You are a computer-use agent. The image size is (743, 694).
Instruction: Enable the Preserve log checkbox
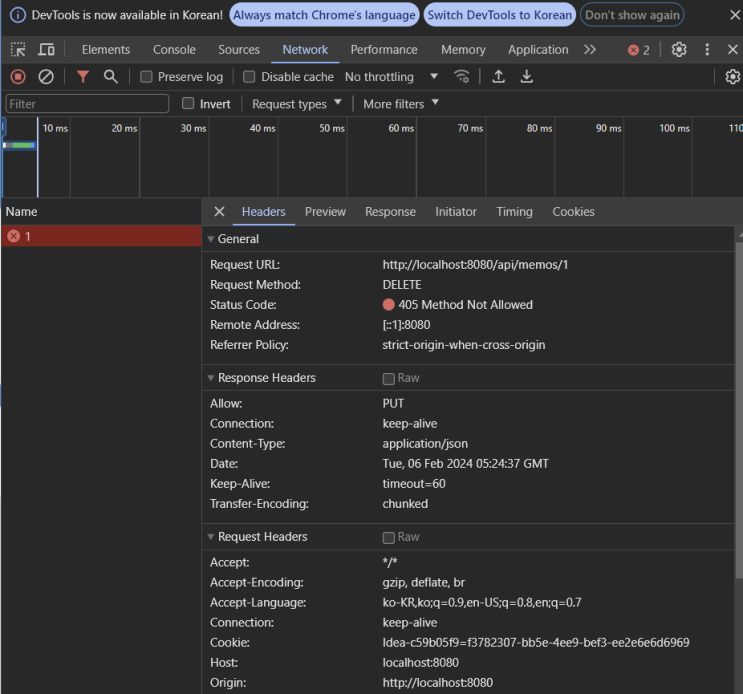[146, 77]
